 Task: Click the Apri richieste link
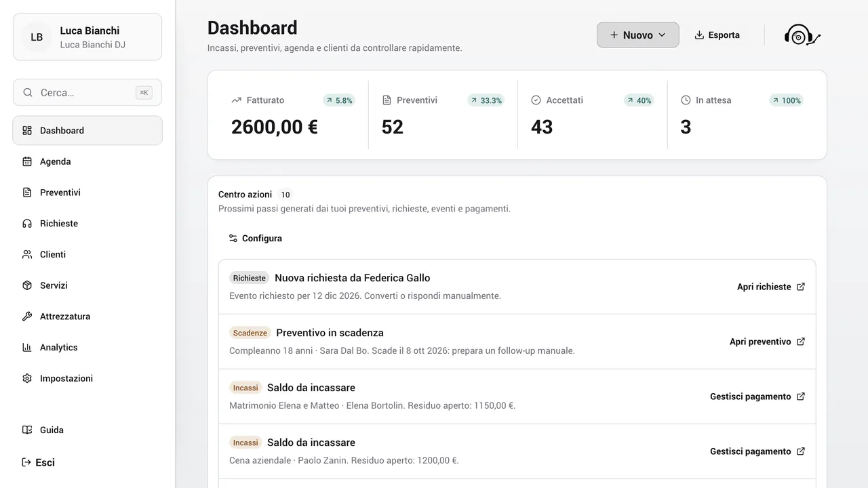[x=771, y=287]
